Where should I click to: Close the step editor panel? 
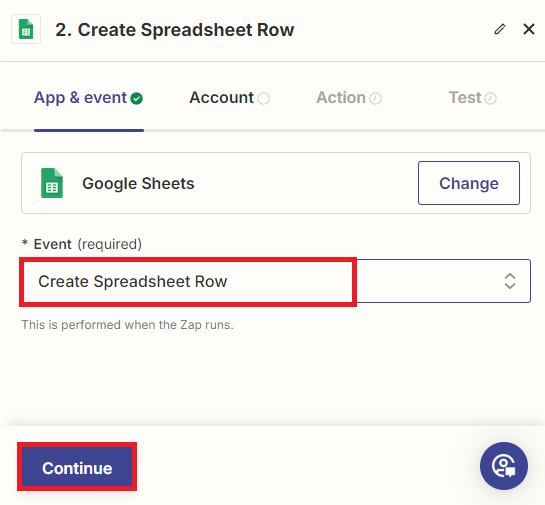coord(529,29)
